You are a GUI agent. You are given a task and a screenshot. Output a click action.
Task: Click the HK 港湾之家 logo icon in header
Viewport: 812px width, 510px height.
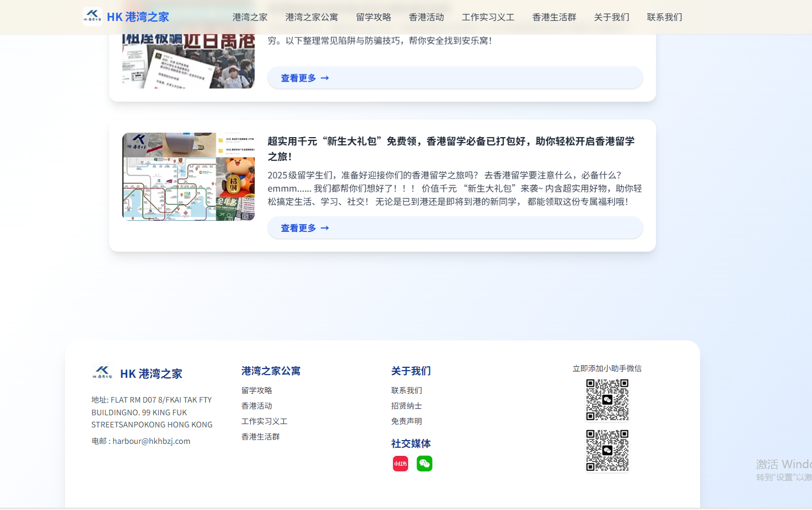click(92, 17)
